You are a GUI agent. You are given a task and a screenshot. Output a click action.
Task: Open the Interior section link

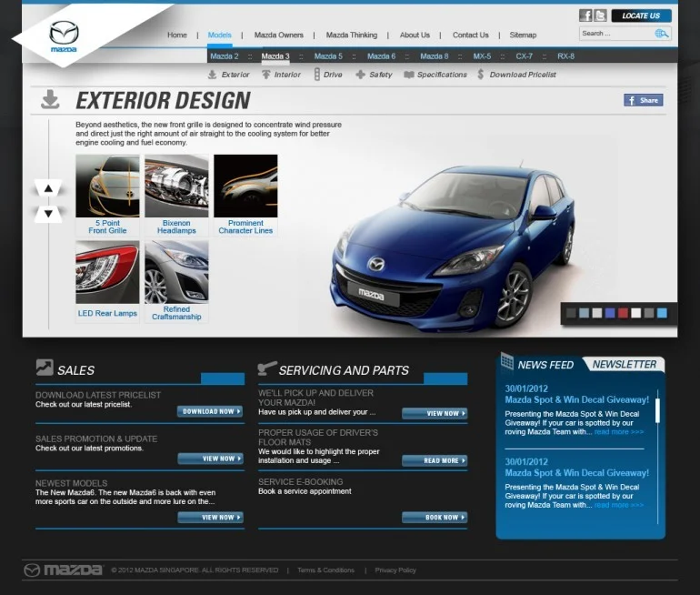point(281,75)
